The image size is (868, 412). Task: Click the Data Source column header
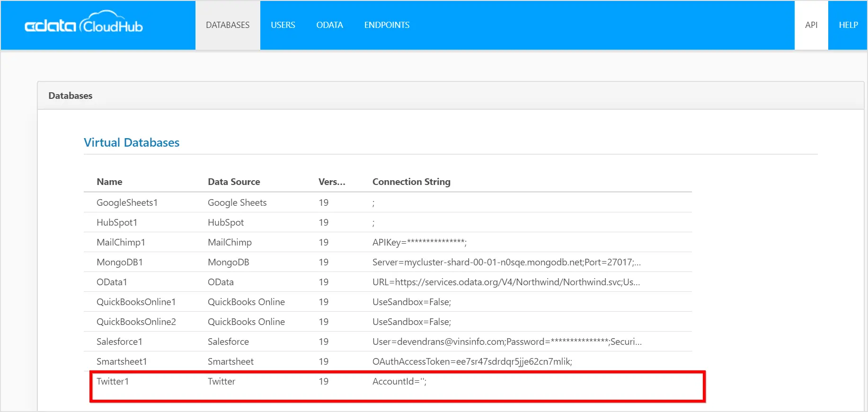pos(234,182)
